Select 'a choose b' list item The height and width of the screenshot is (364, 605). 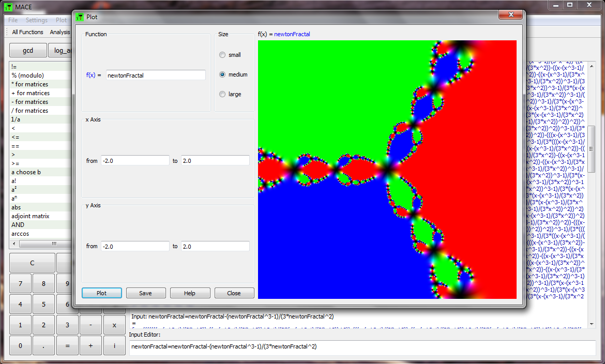pyautogui.click(x=40, y=172)
